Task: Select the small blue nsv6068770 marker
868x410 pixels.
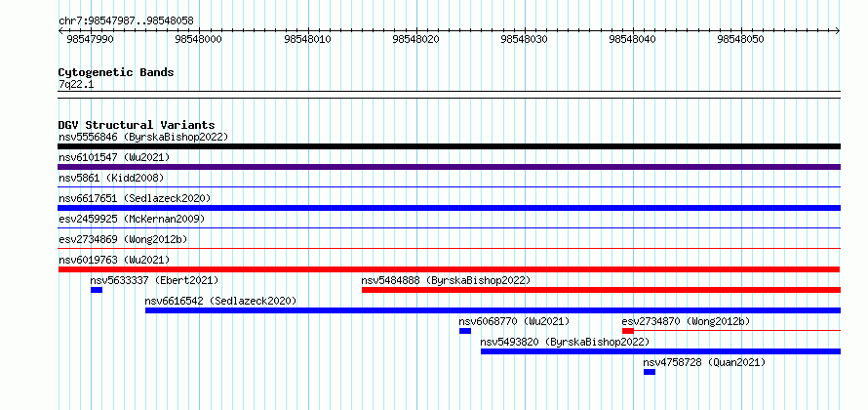Action: 465,331
